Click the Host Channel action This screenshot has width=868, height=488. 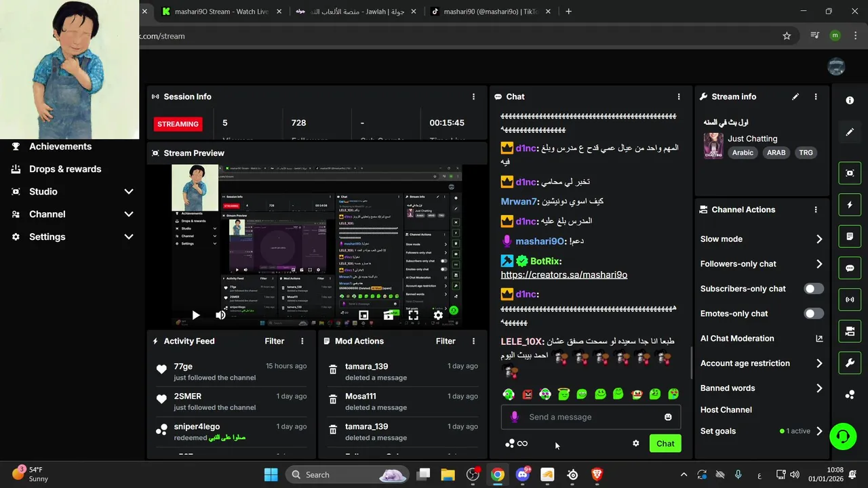[726, 409]
